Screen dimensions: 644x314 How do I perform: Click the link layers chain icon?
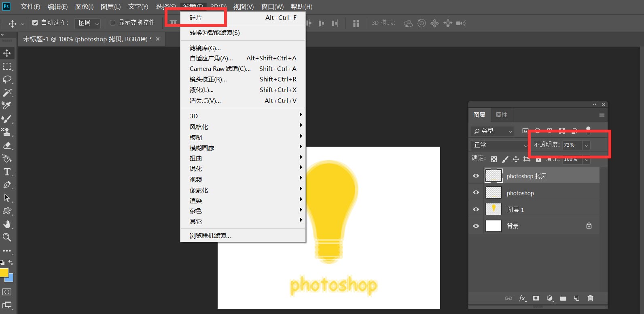(508, 298)
